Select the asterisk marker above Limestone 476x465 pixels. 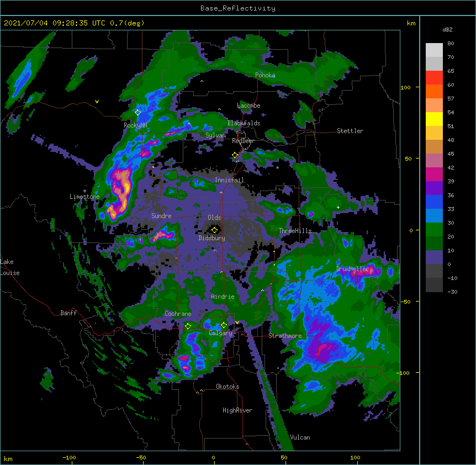(84, 191)
